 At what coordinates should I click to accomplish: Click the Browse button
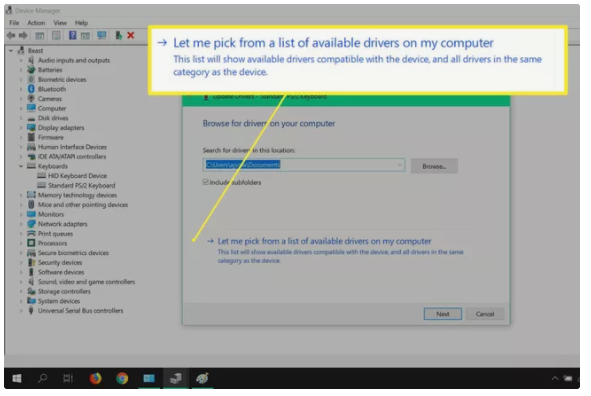434,166
